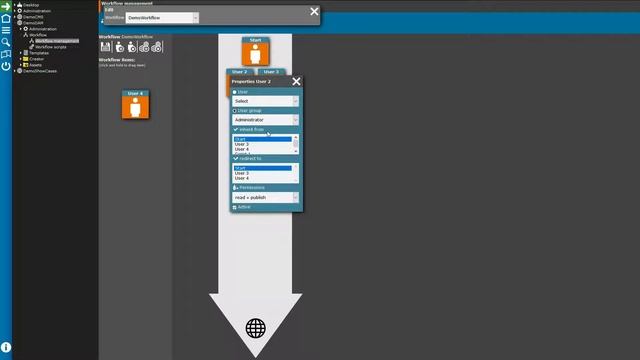Click the Workflow scripts tree icon
The width and height of the screenshot is (640, 360).
31,47
